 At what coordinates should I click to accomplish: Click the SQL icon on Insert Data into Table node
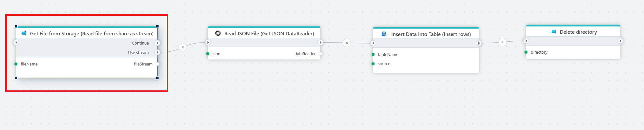coord(384,34)
